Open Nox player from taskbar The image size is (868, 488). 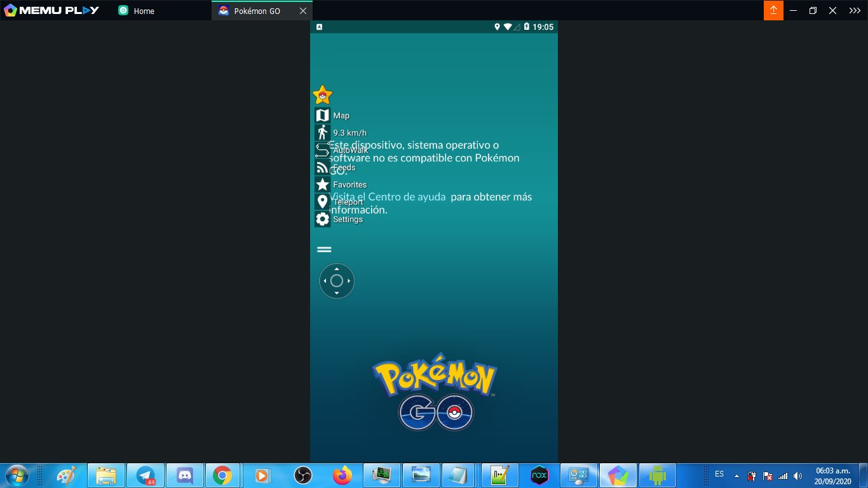(539, 475)
